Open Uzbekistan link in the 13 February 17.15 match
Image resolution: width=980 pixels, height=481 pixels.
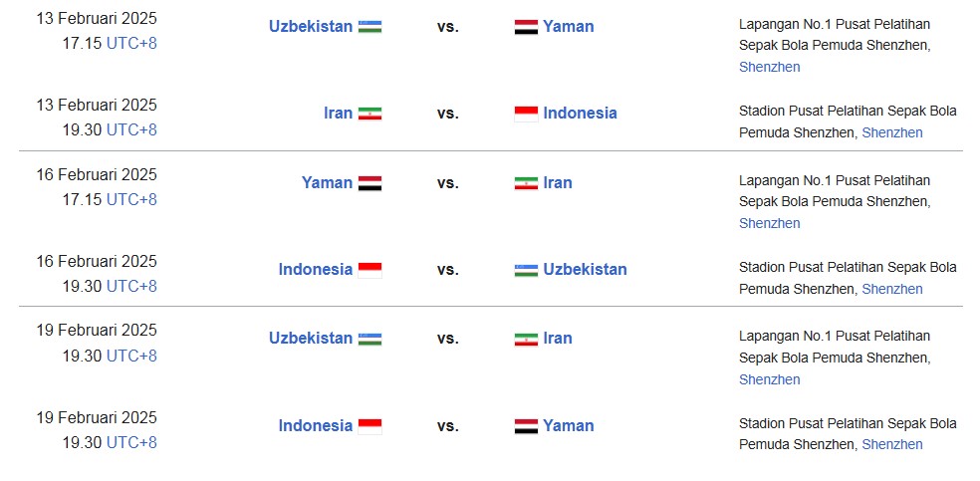pyautogui.click(x=311, y=26)
